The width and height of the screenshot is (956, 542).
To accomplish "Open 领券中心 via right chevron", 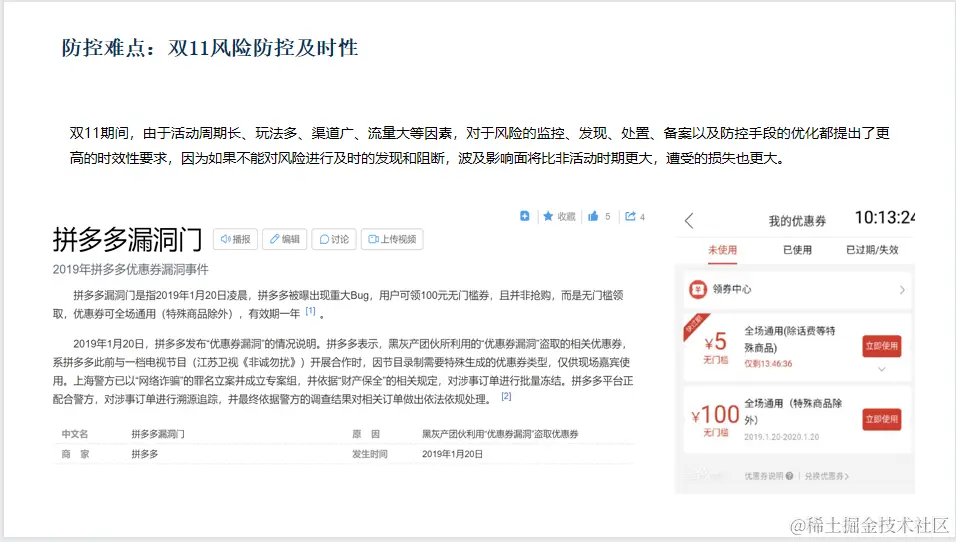I will [x=902, y=290].
